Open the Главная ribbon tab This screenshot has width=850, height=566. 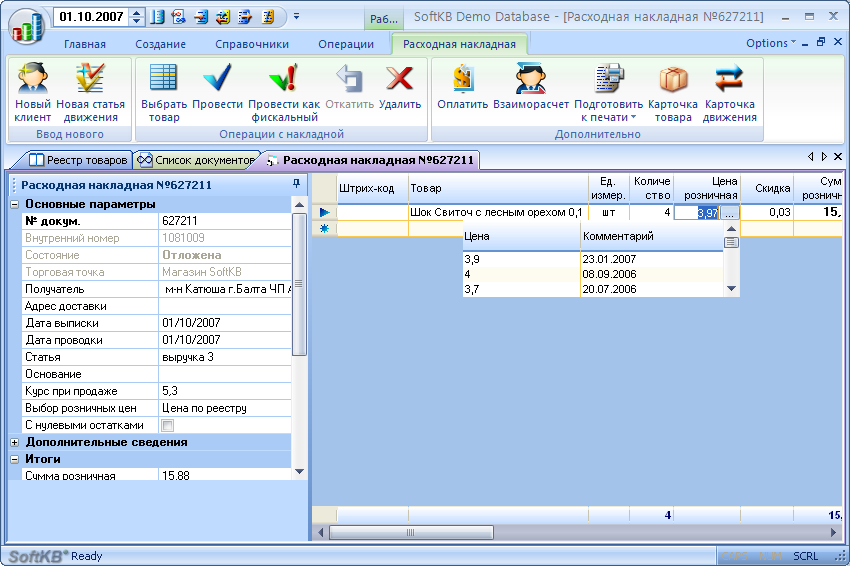[85, 44]
